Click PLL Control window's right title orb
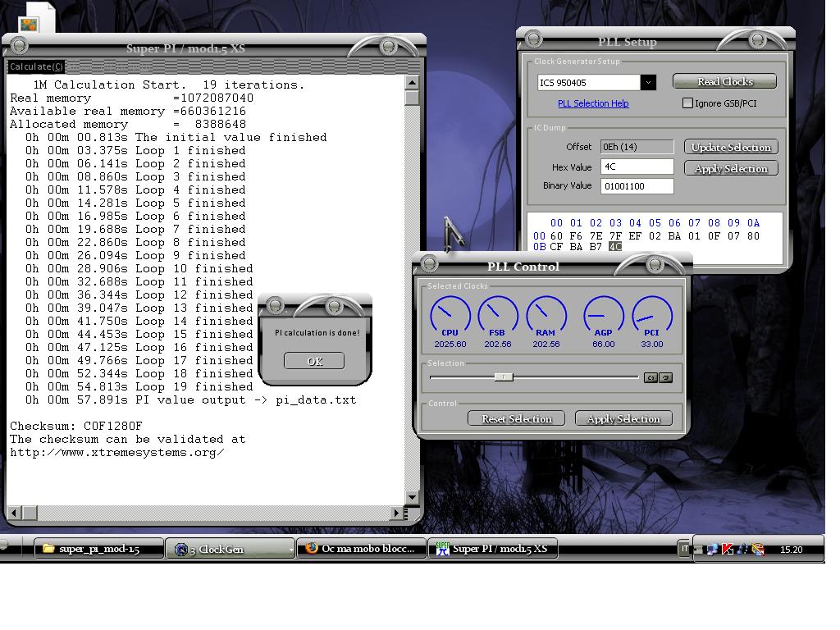Viewport: 840px width, 630px height. (654, 264)
